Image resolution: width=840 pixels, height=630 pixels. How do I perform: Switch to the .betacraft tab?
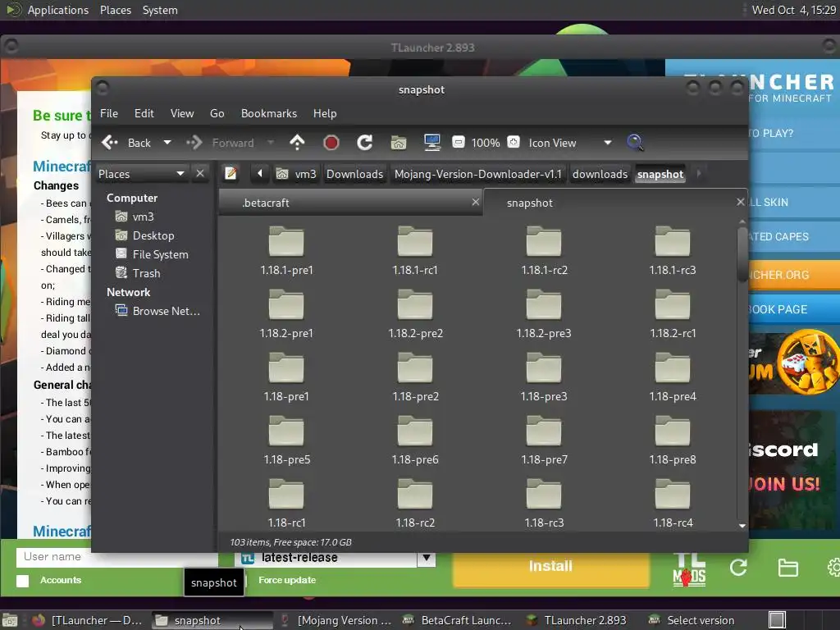pyautogui.click(x=350, y=203)
